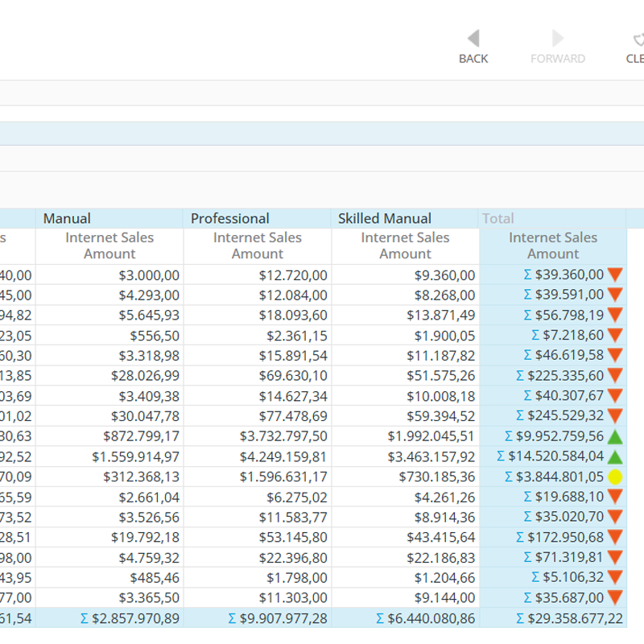This screenshot has width=644, height=644.
Task: Click the sigma icon before $3.844.801,05
Action: tap(509, 477)
